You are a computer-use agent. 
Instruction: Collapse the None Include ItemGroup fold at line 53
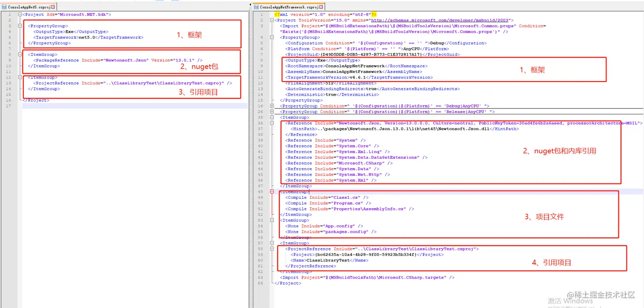coord(272,220)
